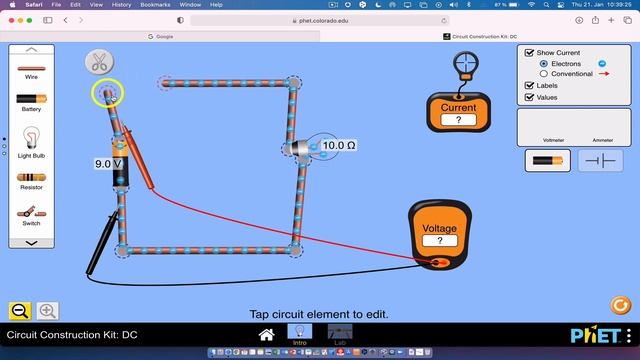The image size is (640, 360).
Task: Select Conventional current radio button
Action: 544,74
